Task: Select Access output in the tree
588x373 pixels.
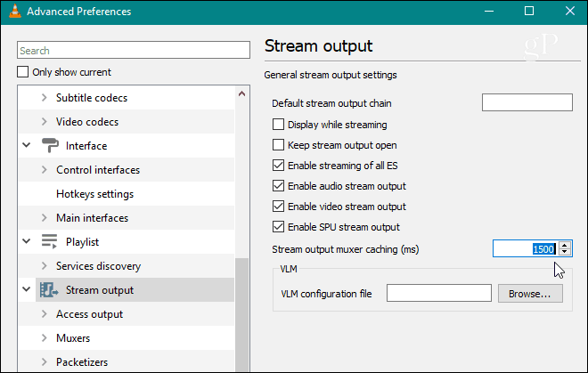Action: 89,314
